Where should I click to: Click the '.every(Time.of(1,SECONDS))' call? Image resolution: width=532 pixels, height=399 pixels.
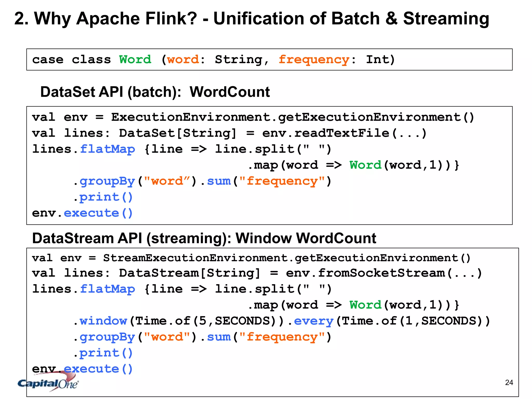coord(389,321)
